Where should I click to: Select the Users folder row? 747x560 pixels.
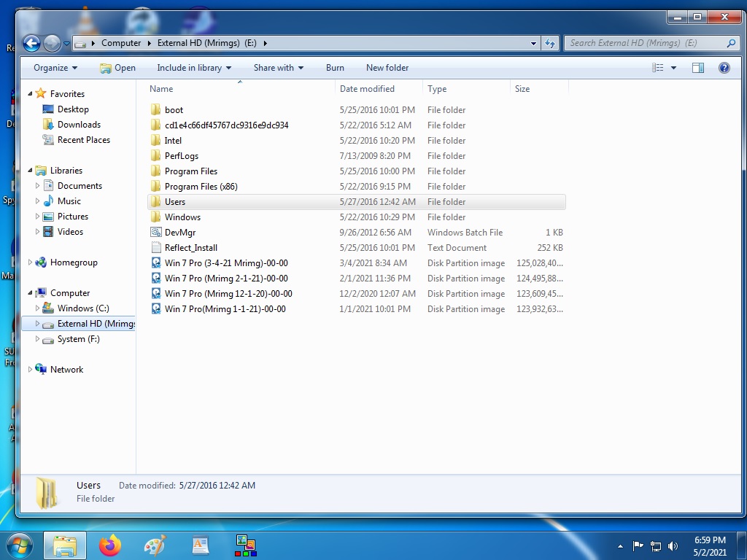coord(356,202)
